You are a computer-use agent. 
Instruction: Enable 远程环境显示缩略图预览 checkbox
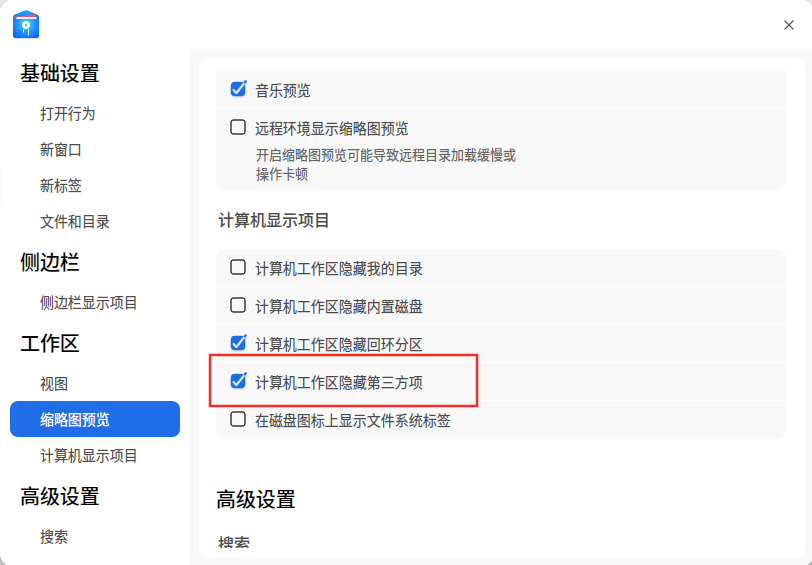238,127
